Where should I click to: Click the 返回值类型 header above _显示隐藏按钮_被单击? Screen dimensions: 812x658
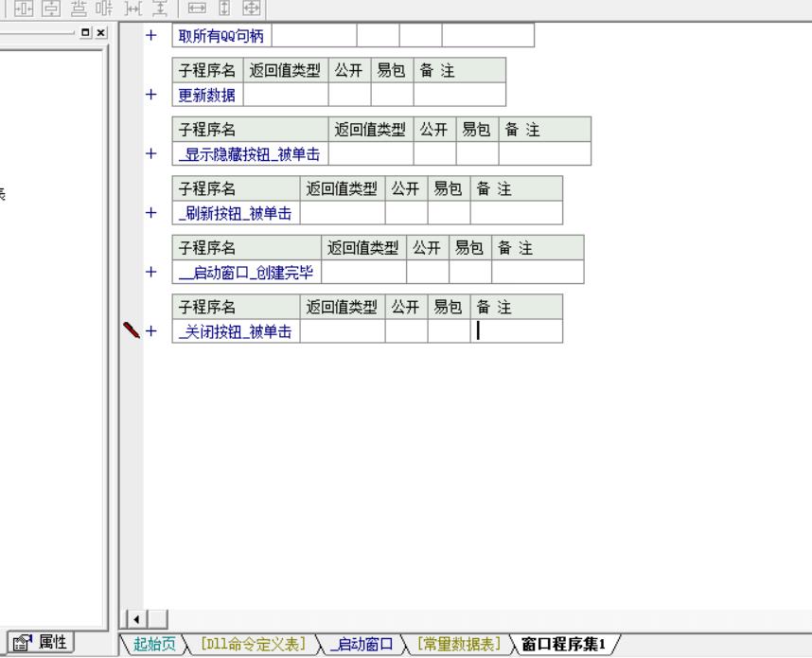371,130
